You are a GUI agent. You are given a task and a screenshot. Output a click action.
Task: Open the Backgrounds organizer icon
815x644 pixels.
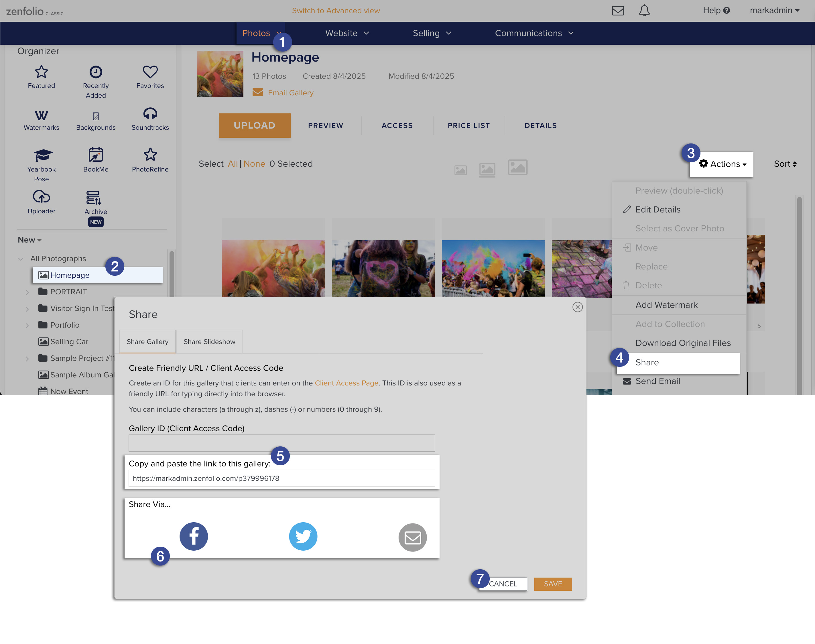coord(96,116)
